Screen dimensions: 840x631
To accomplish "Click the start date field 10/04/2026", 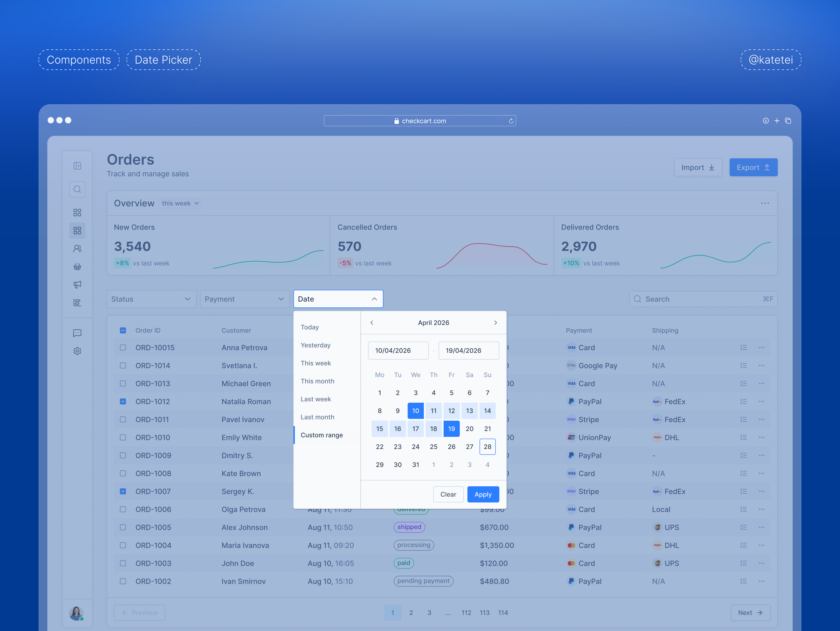I will pos(398,350).
